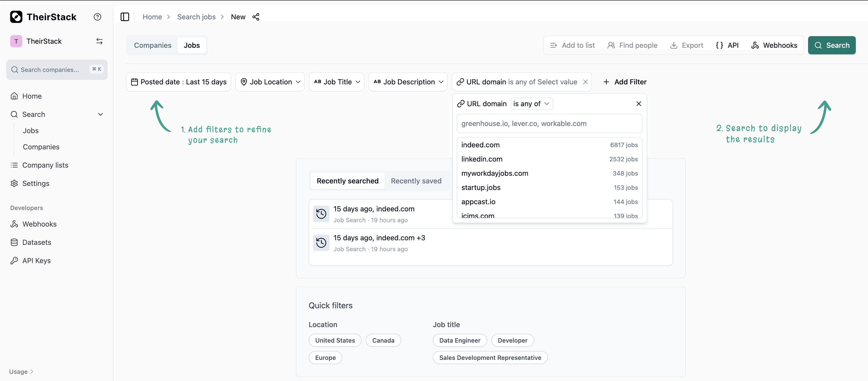Image resolution: width=868 pixels, height=381 pixels.
Task: Open the Job Title filter dropdown
Action: click(x=336, y=82)
